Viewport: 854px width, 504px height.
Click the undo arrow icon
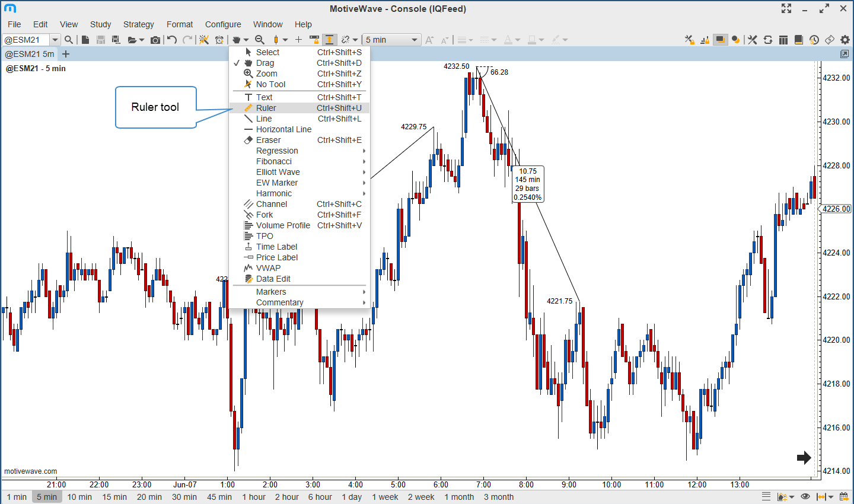[x=172, y=40]
